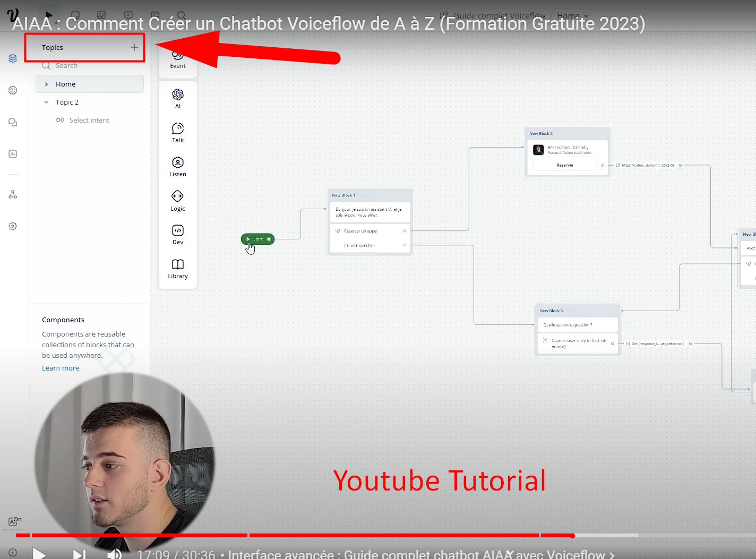756x559 pixels.
Task: Collapse the Topic 2 chevron
Action: (x=46, y=102)
